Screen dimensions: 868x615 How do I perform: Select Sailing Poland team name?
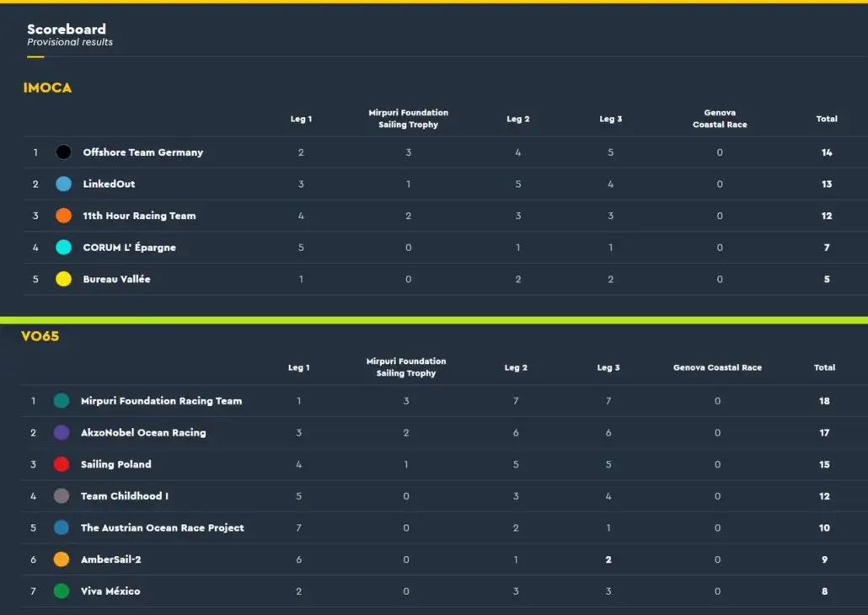[x=115, y=464]
